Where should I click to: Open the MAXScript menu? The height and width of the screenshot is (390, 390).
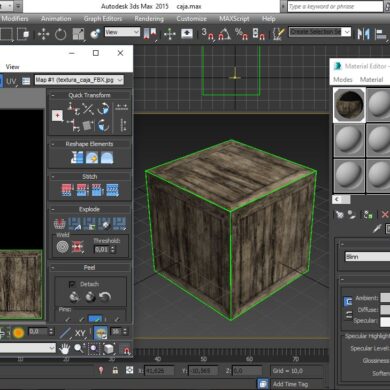pos(234,19)
